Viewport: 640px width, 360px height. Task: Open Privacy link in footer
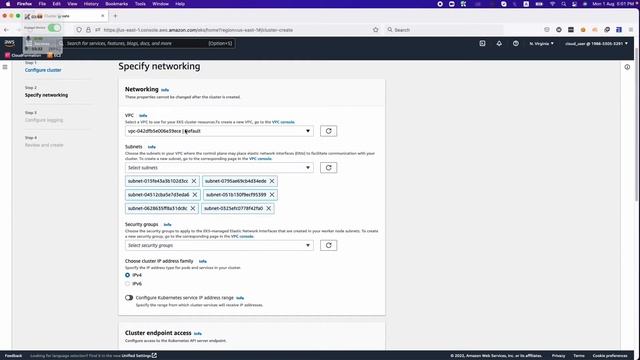tap(558, 356)
